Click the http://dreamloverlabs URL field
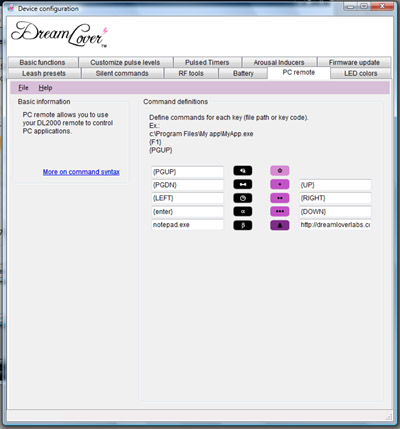Image resolution: width=400 pixels, height=429 pixels. (x=335, y=225)
